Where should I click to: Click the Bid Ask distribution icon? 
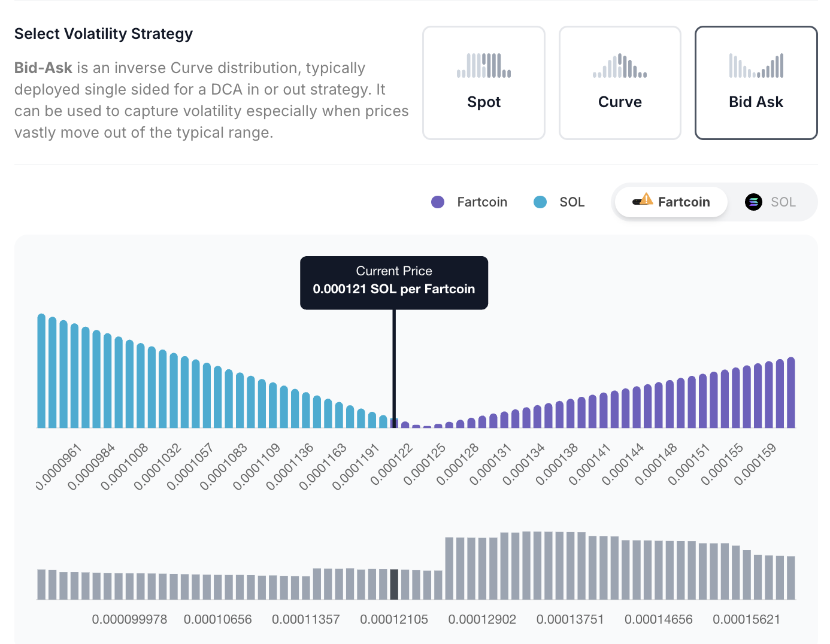pos(756,65)
